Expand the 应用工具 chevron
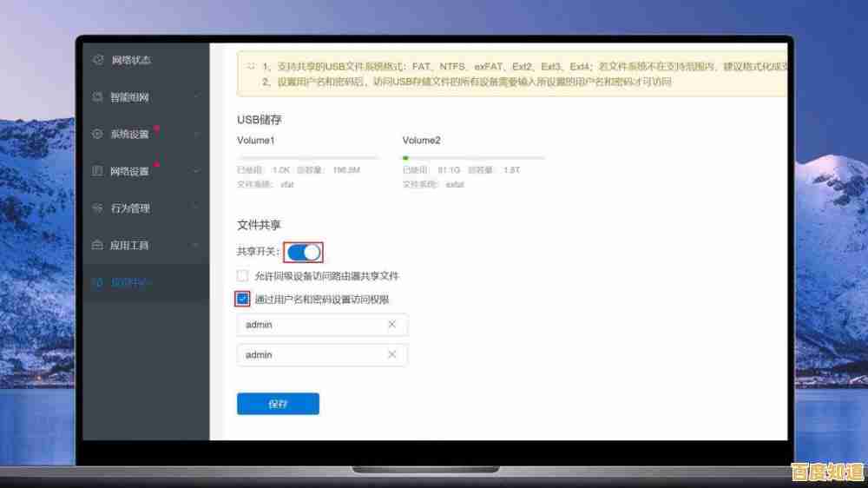Viewport: 868px width, 488px height. [x=196, y=245]
